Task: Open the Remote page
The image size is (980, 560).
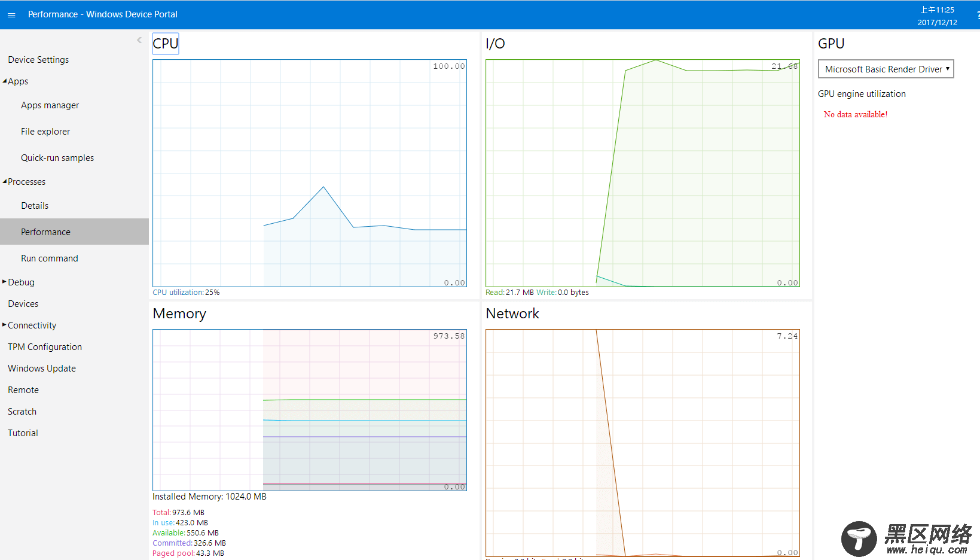Action: [23, 390]
